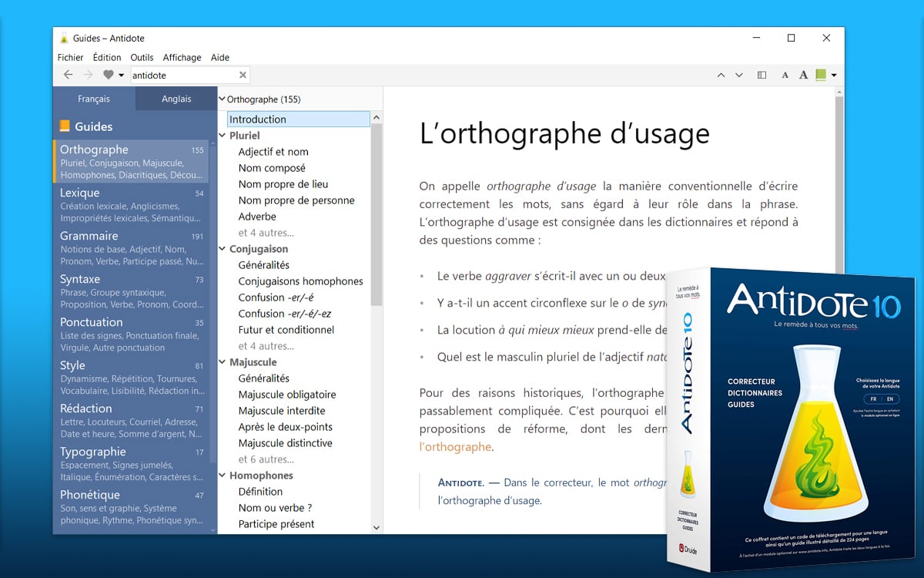Click the green highlight color swatch
Viewport: 924px width, 578px height.
821,75
